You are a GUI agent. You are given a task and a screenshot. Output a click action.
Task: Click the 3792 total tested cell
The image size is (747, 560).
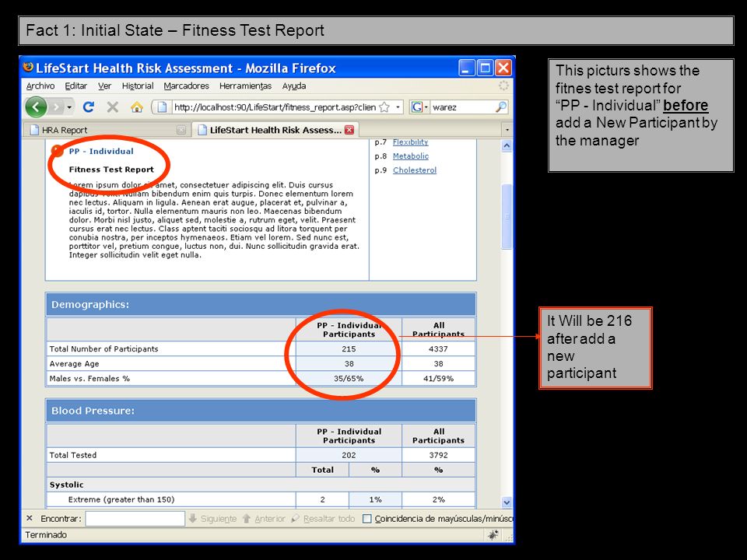[438, 455]
